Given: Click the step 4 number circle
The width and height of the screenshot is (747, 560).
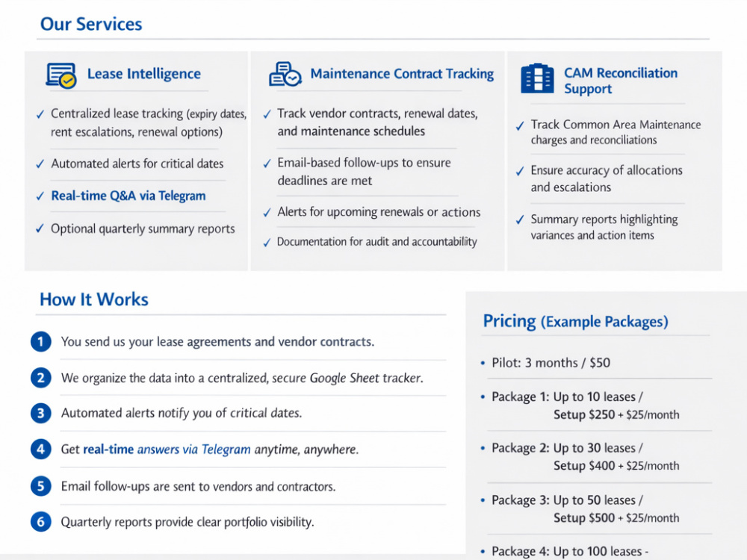Looking at the screenshot, I should coord(41,449).
